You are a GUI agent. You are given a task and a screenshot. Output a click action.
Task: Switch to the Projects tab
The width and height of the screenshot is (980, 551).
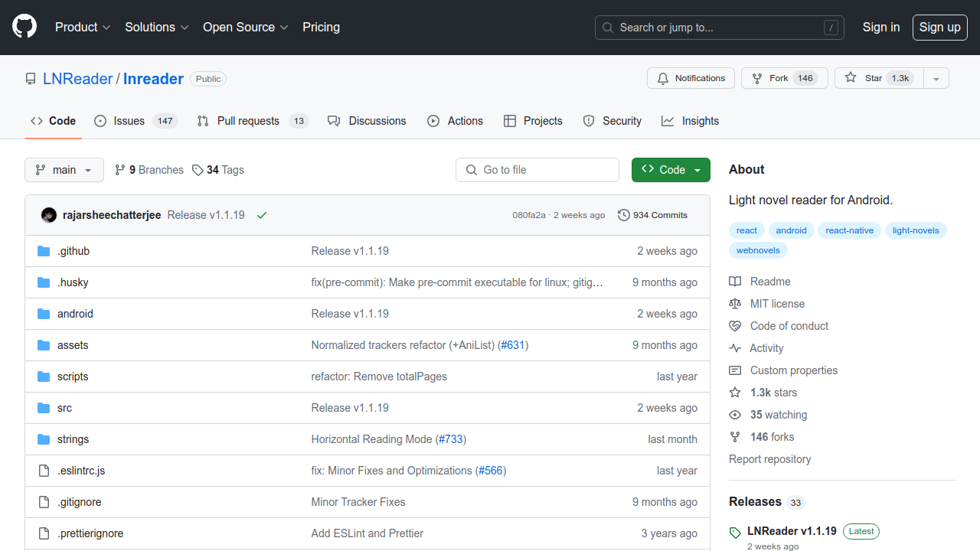coord(533,121)
